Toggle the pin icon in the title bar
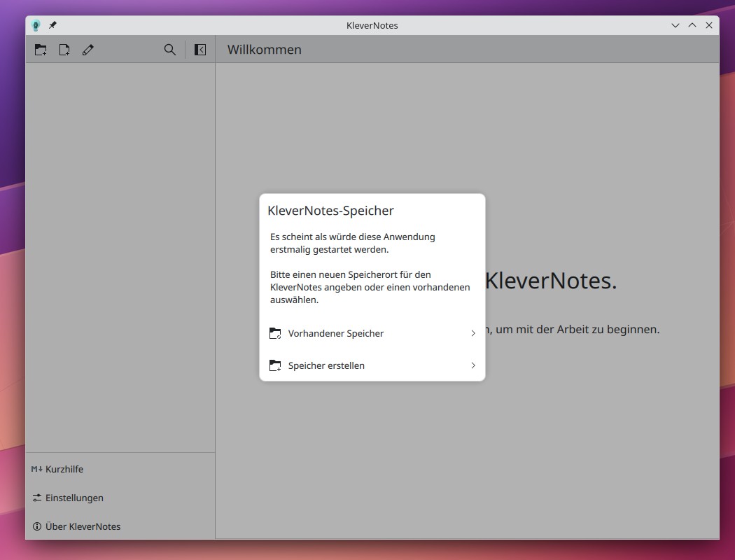This screenshot has height=560, width=735. coord(52,25)
